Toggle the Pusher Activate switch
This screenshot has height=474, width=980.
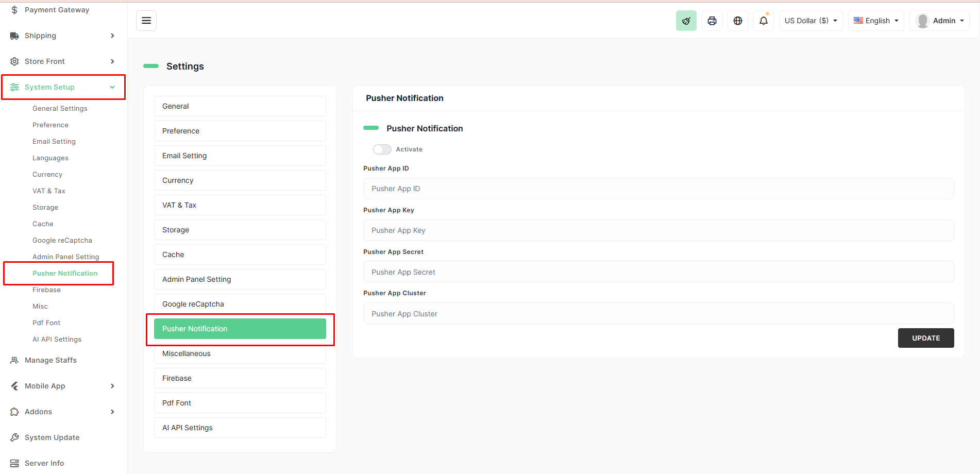click(382, 149)
